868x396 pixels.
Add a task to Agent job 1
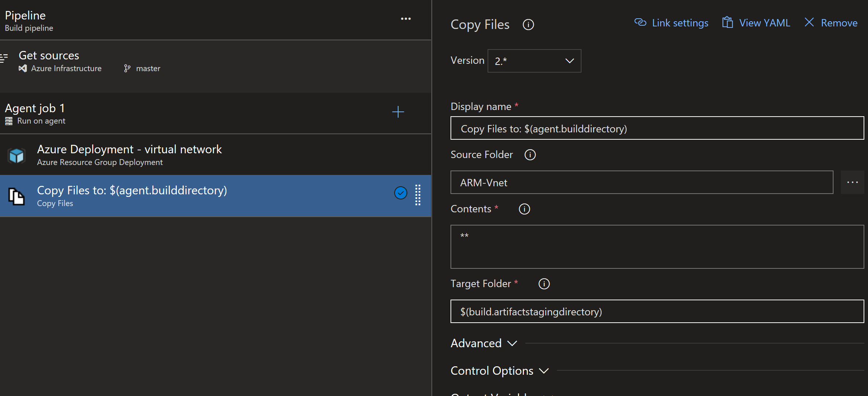[x=398, y=112]
